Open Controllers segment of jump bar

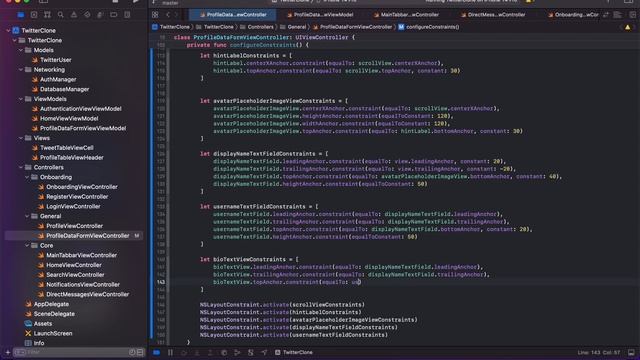pyautogui.click(x=257, y=27)
